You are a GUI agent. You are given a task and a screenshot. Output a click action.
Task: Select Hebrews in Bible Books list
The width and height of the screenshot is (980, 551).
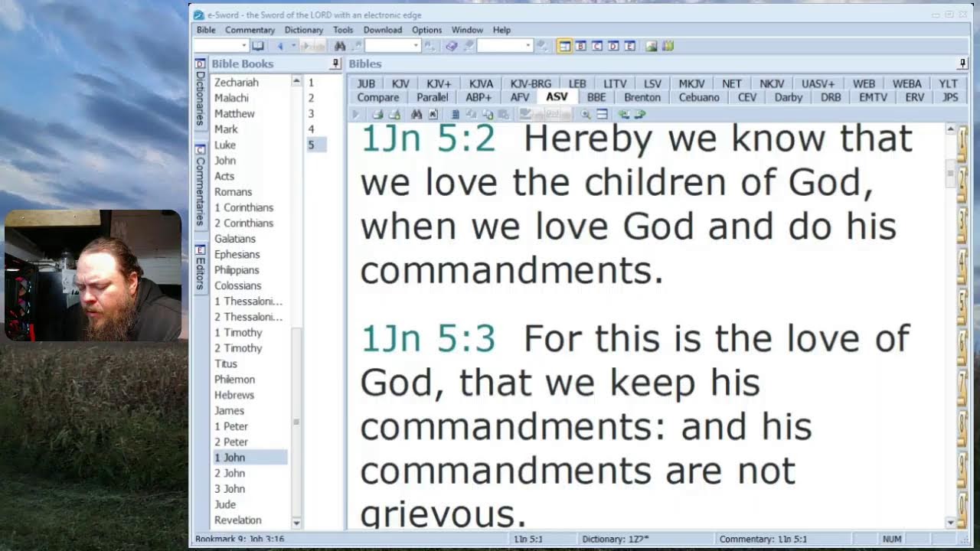[x=234, y=395]
